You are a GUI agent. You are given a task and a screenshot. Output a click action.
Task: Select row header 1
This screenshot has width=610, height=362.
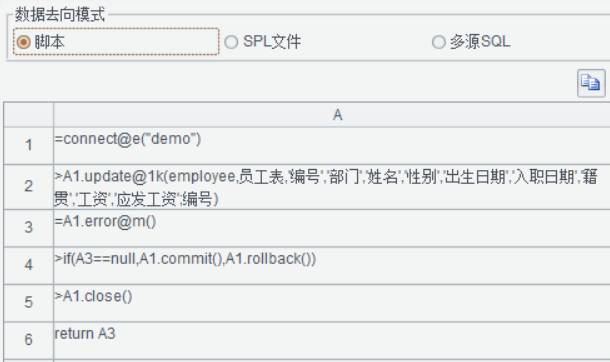tap(28, 145)
